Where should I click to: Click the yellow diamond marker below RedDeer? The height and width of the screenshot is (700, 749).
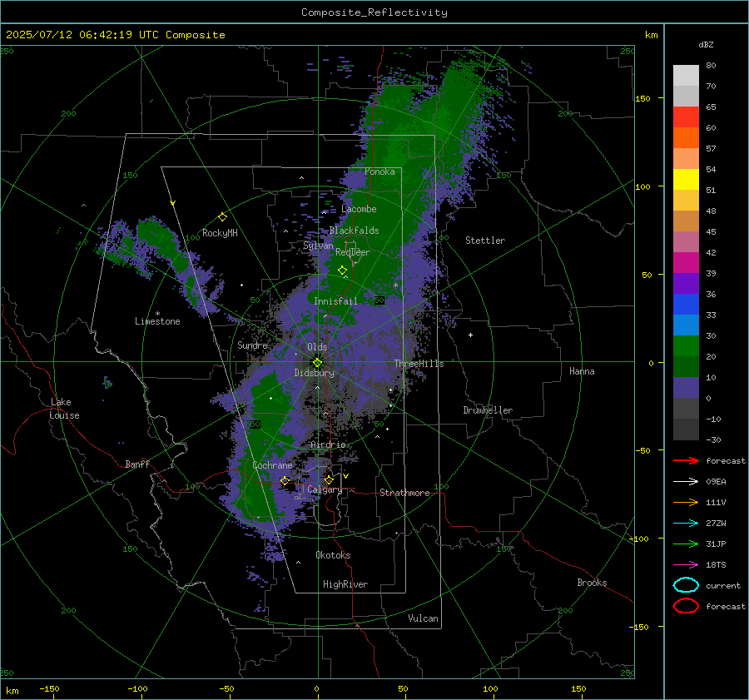coord(342,271)
